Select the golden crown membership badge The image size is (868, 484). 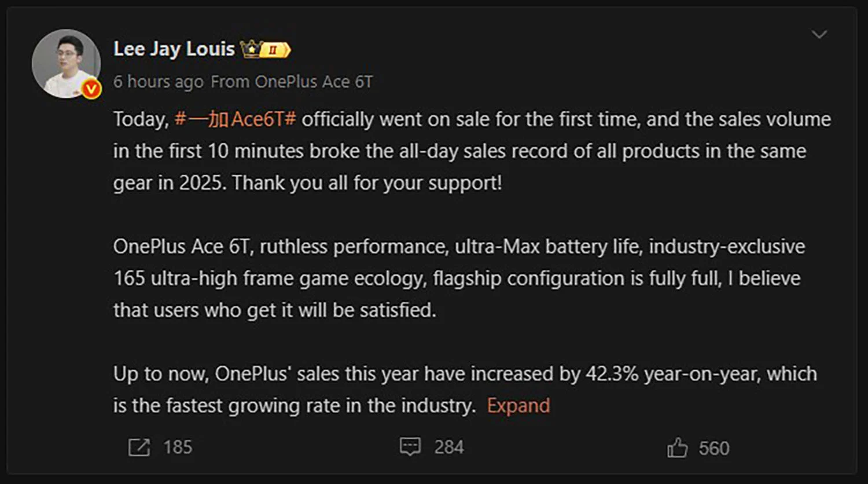251,49
